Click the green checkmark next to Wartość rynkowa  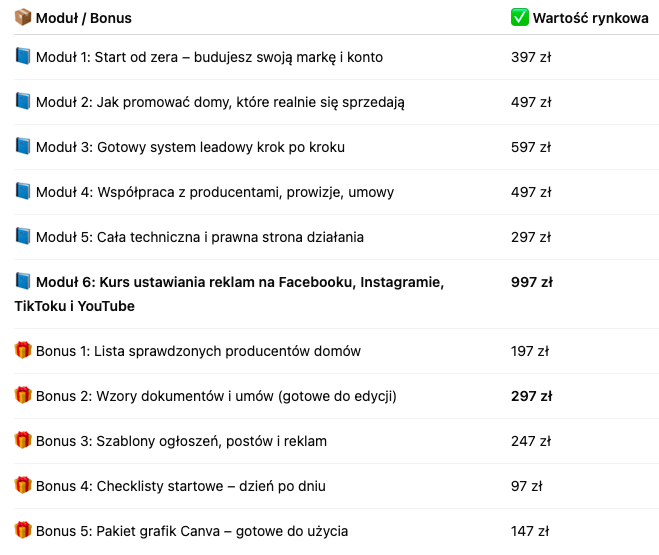coord(520,18)
